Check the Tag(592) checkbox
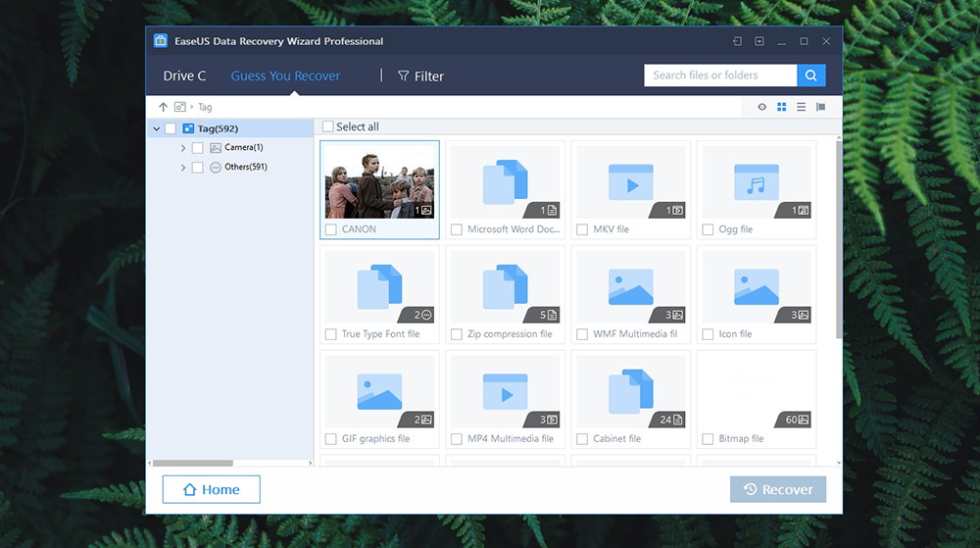 [x=170, y=128]
